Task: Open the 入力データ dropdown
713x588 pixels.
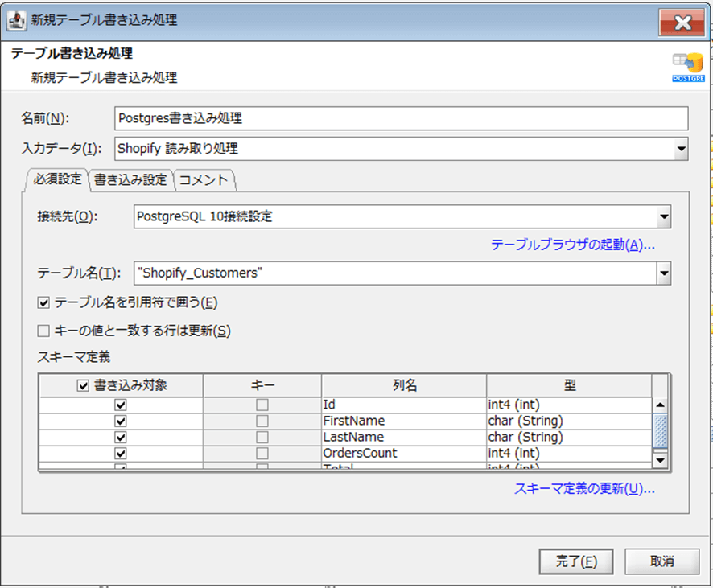Action: pyautogui.click(x=680, y=149)
